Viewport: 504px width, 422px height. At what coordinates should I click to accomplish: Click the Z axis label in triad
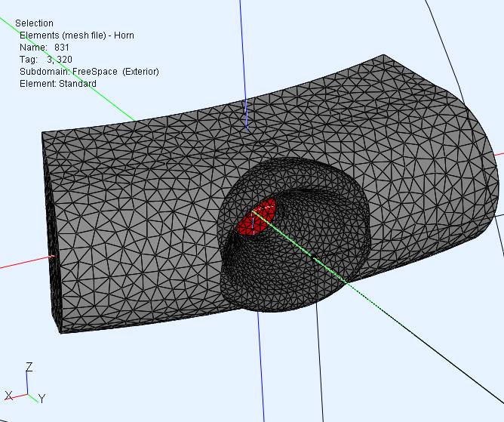(x=29, y=367)
